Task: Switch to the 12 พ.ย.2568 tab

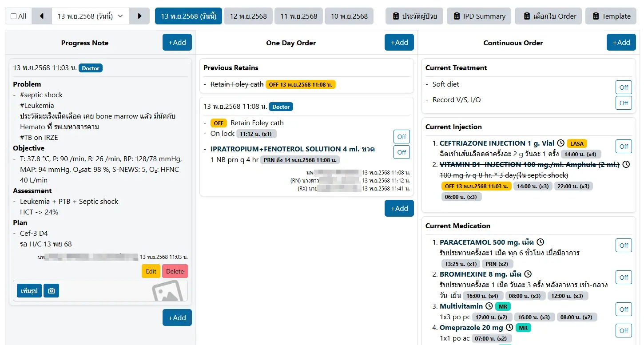Action: 248,16
